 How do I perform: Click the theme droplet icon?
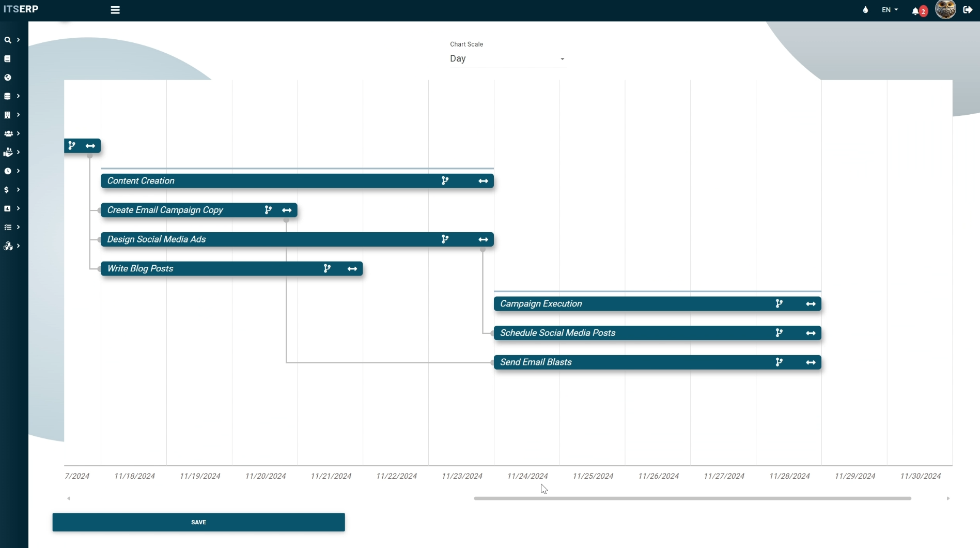865,10
